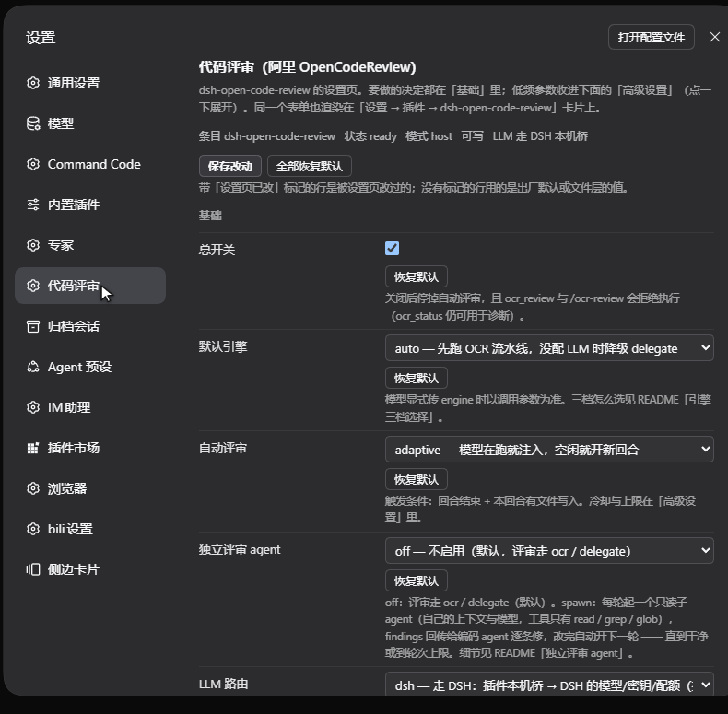Click the 默认引擎 row label
This screenshot has width=728, height=714.
(x=223, y=346)
